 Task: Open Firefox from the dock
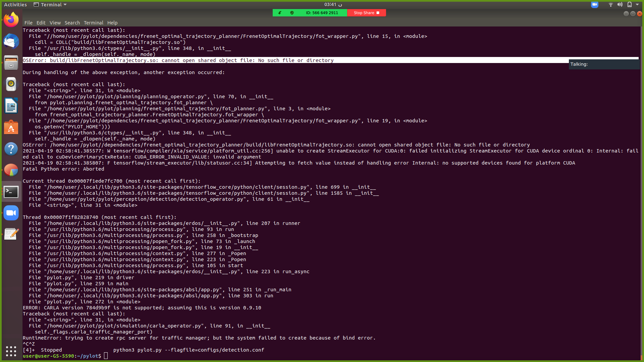click(x=11, y=20)
